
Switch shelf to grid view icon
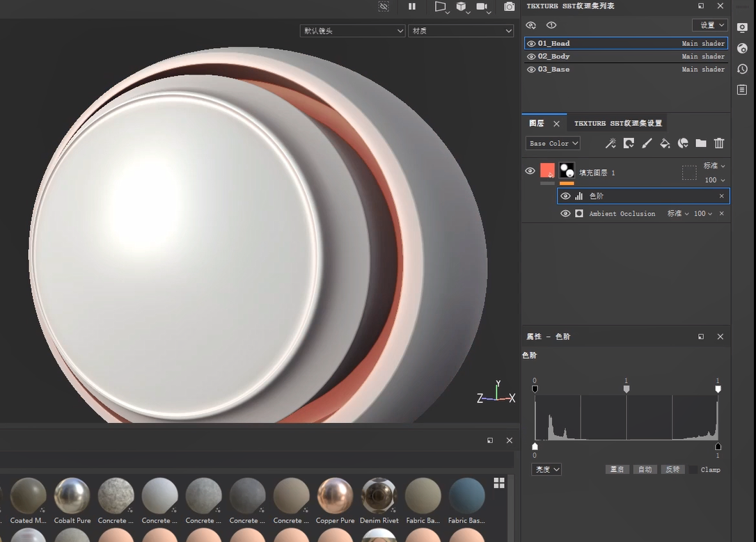click(499, 483)
